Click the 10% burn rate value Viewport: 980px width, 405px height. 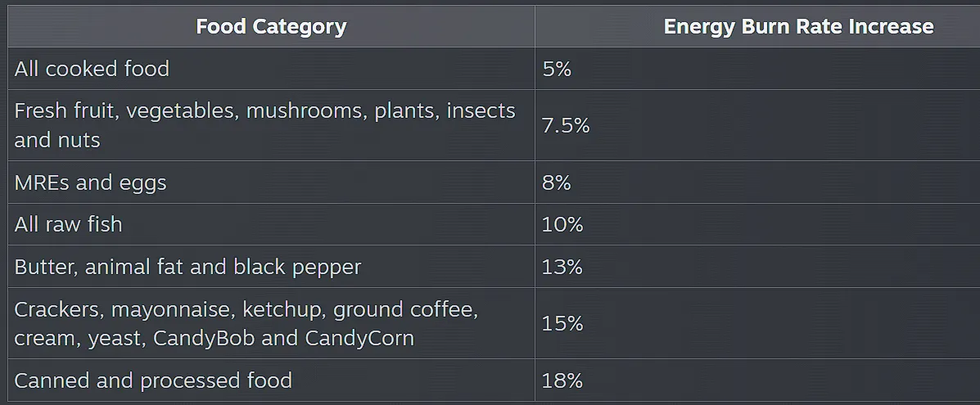pyautogui.click(x=562, y=224)
